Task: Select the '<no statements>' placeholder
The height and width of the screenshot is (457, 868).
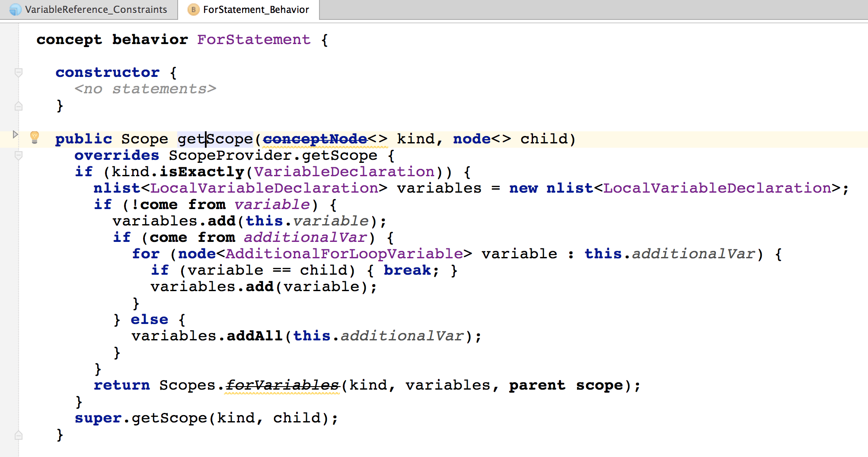Action: (x=145, y=89)
